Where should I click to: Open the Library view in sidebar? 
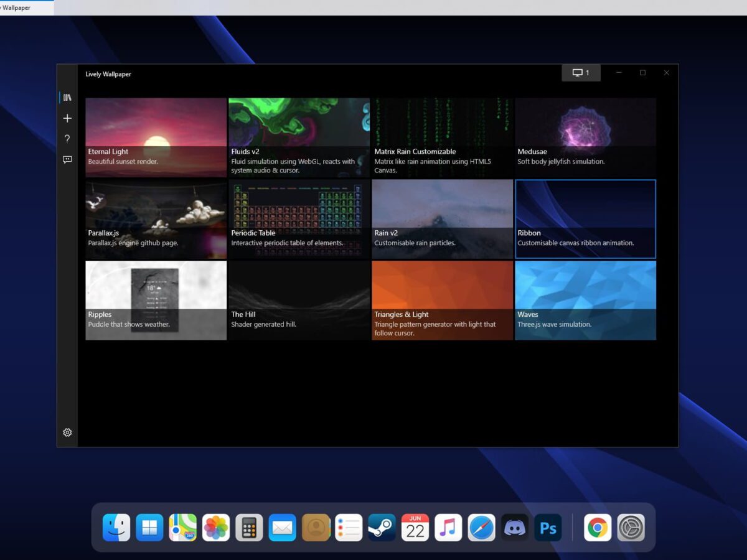(67, 98)
